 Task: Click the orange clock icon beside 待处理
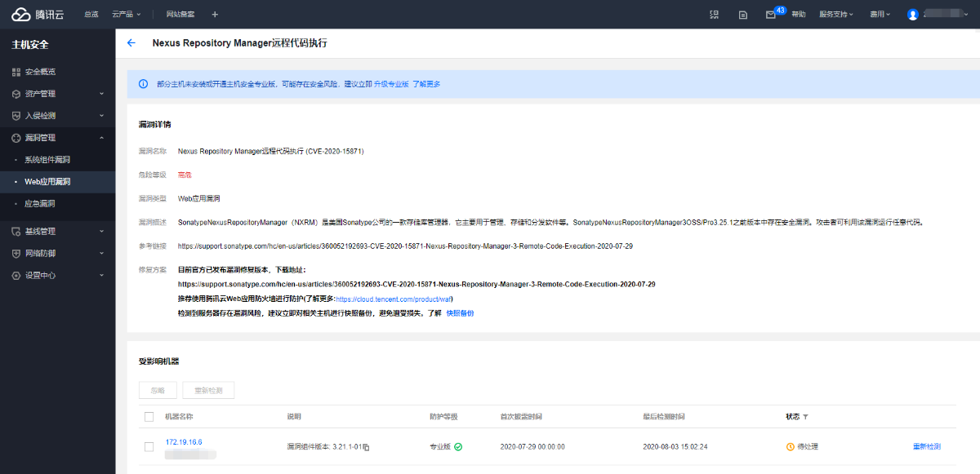790,446
